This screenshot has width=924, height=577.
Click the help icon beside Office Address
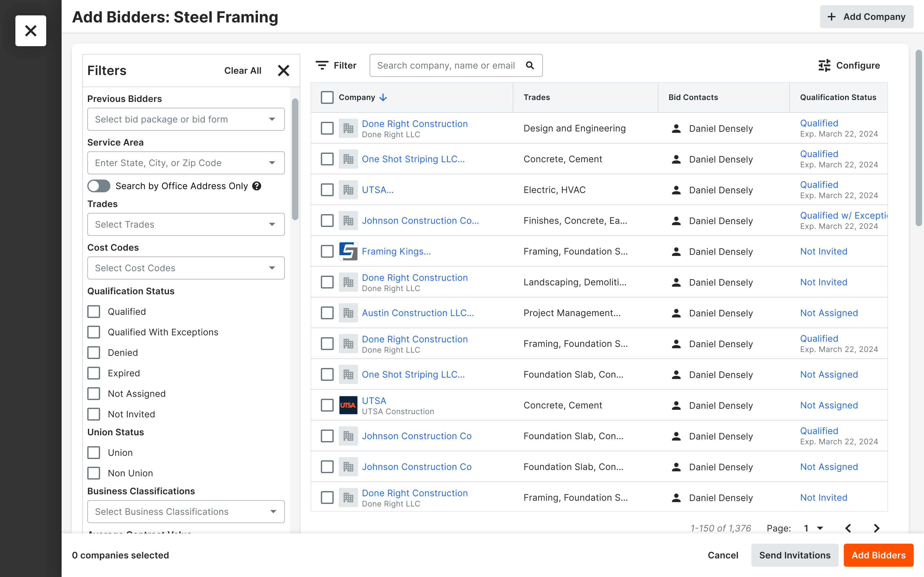coord(257,186)
